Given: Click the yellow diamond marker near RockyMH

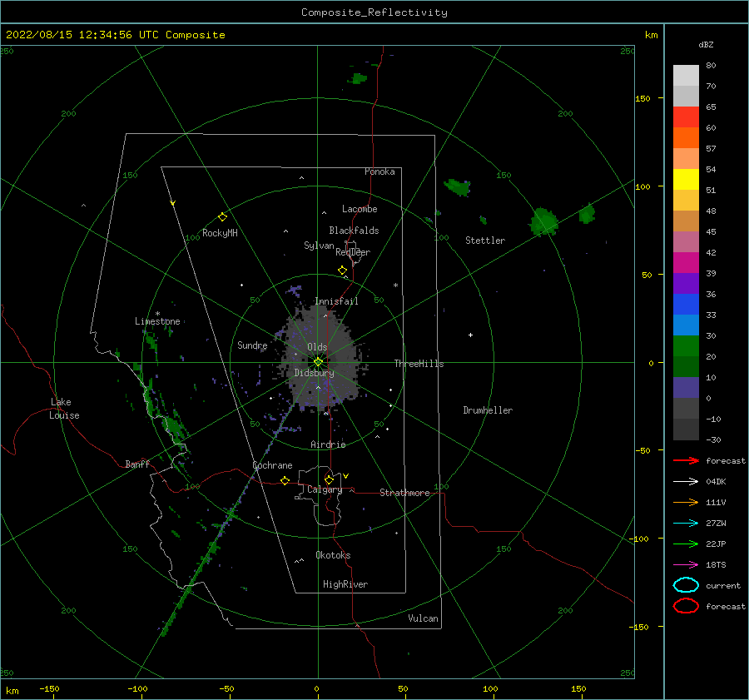Looking at the screenshot, I should (x=222, y=217).
